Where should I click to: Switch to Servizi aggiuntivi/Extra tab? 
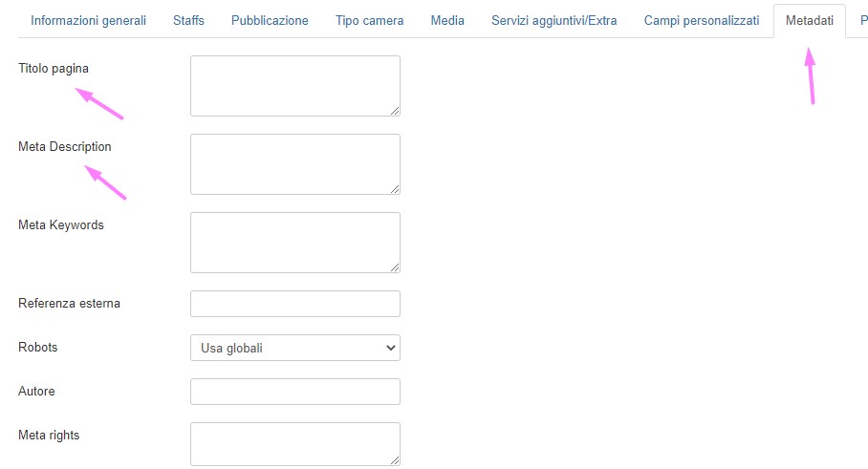[x=553, y=20]
